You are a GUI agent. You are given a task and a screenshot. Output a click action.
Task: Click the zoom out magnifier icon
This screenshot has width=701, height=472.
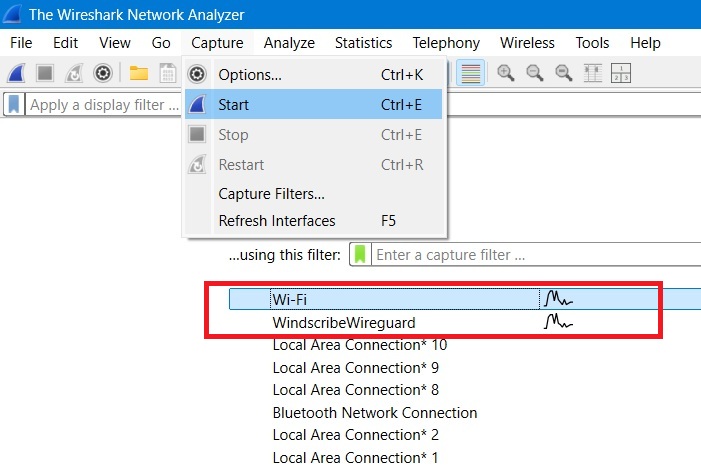point(535,73)
